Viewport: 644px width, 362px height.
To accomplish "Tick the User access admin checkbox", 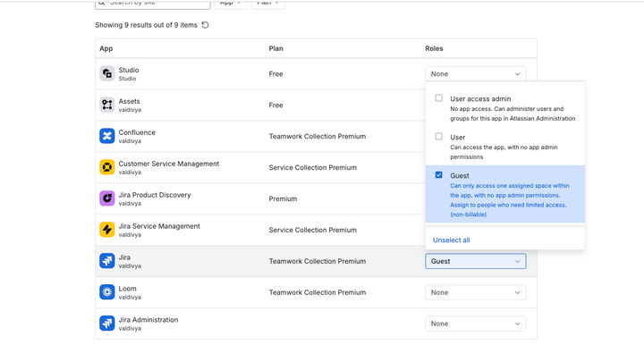I will [438, 98].
